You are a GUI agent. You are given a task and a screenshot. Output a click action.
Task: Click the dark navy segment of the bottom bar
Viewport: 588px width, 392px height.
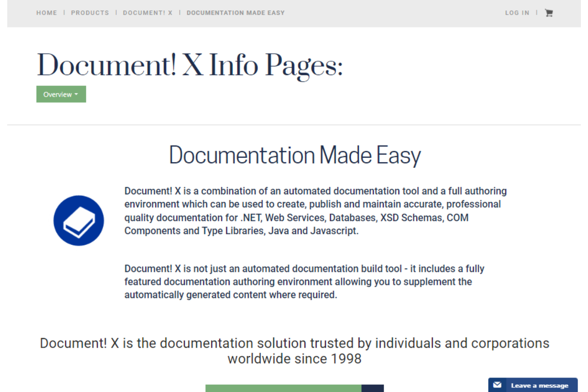pos(373,388)
